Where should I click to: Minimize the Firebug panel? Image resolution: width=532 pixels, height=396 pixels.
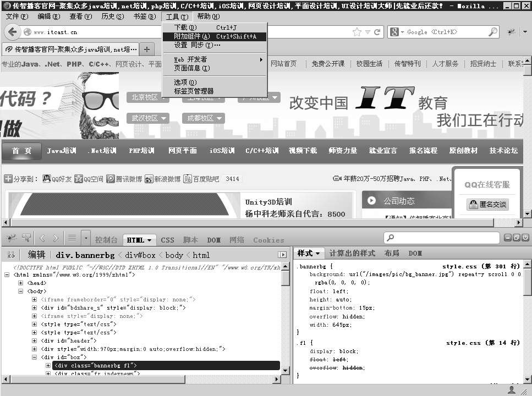[x=507, y=238]
